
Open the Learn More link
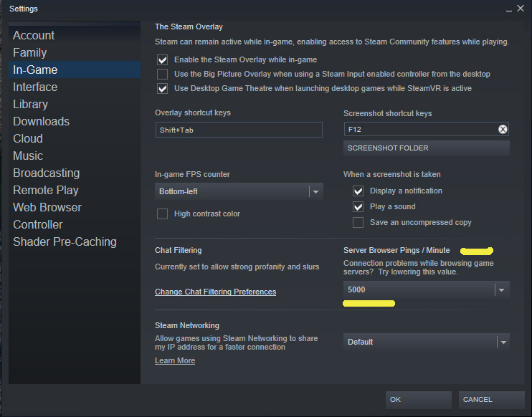point(175,360)
